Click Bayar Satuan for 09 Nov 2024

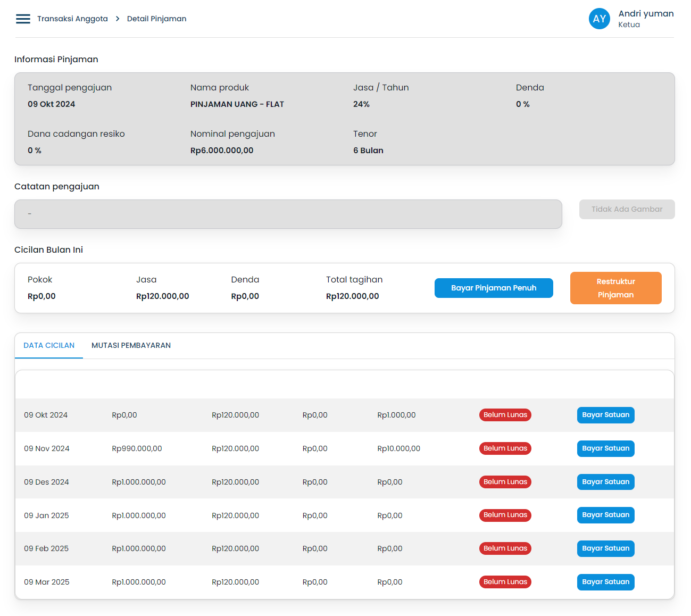605,448
